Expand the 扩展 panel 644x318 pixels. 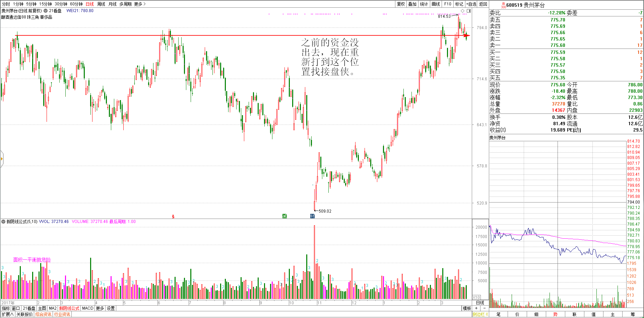coord(7,314)
